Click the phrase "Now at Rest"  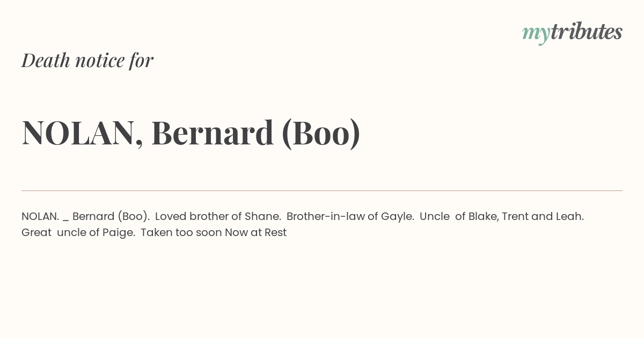click(x=255, y=233)
